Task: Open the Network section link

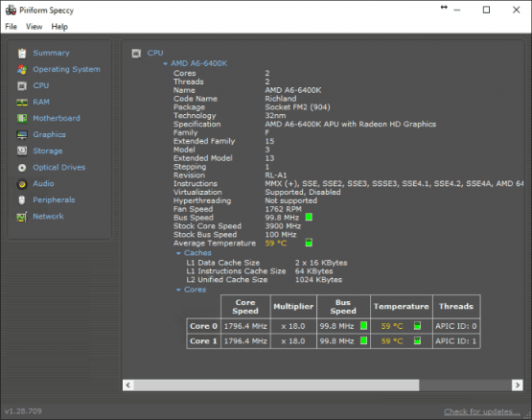Action: coord(48,217)
